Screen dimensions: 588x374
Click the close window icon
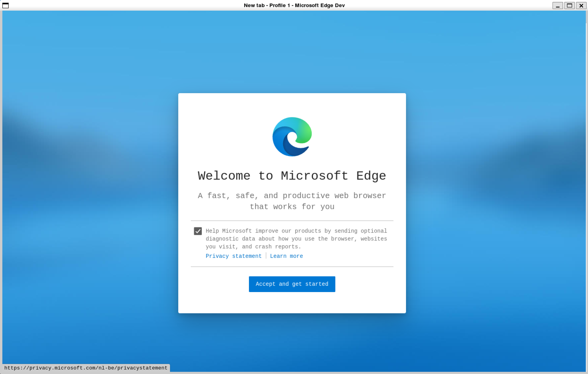click(x=581, y=5)
